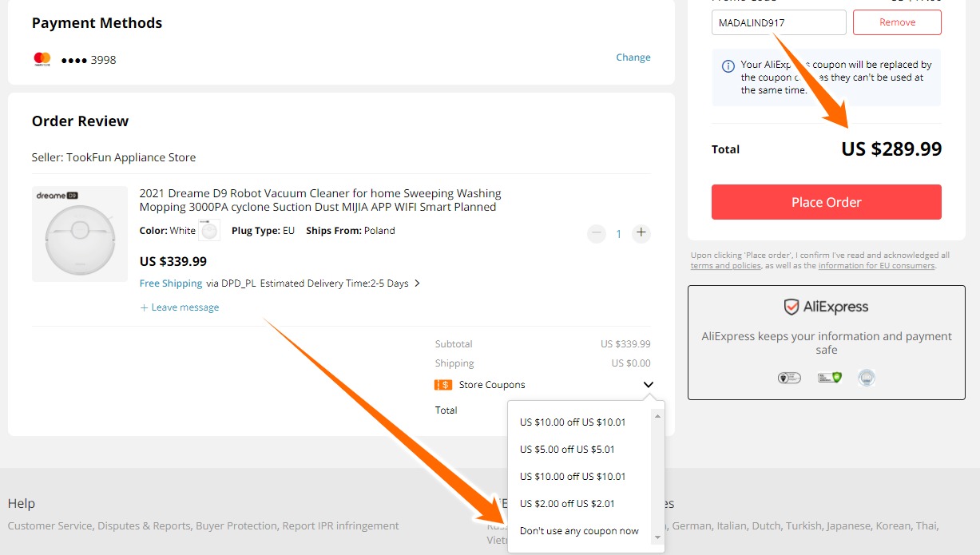Select first US $10.00 off US $10.01 coupon
Screen dimensions: 980x555
point(573,422)
